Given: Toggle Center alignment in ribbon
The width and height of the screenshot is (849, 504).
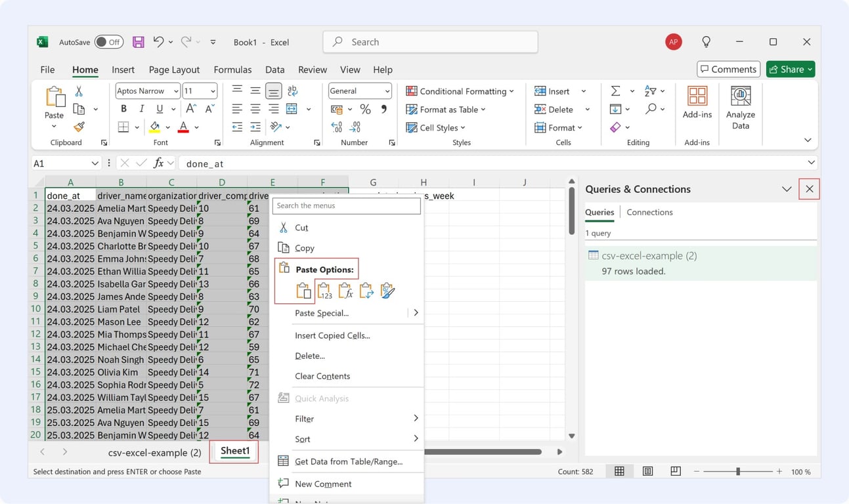Looking at the screenshot, I should pos(255,109).
